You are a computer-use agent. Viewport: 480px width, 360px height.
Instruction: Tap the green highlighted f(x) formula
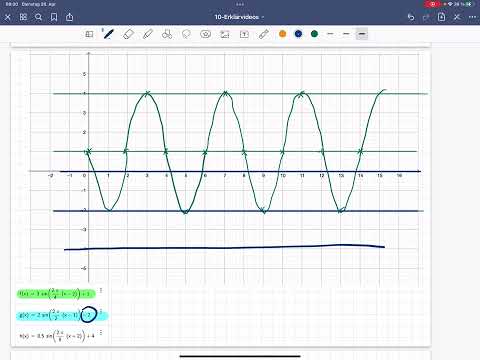[x=56, y=294]
